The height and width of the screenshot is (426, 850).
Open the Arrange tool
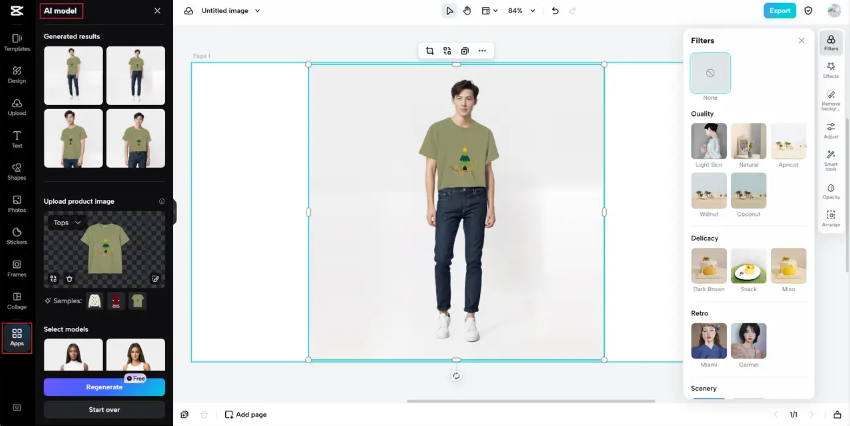[x=831, y=220]
